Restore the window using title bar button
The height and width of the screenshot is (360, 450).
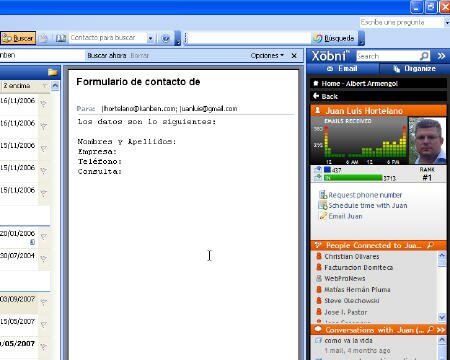(431, 7)
